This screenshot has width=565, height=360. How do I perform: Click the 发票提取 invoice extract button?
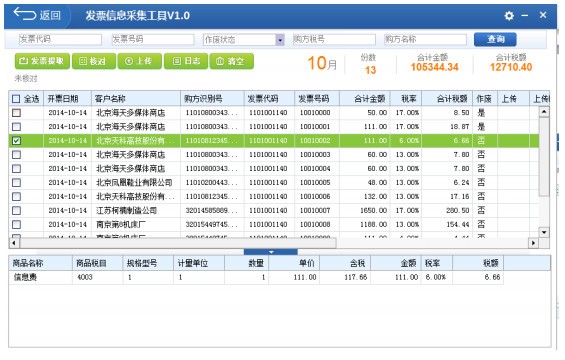pyautogui.click(x=42, y=61)
